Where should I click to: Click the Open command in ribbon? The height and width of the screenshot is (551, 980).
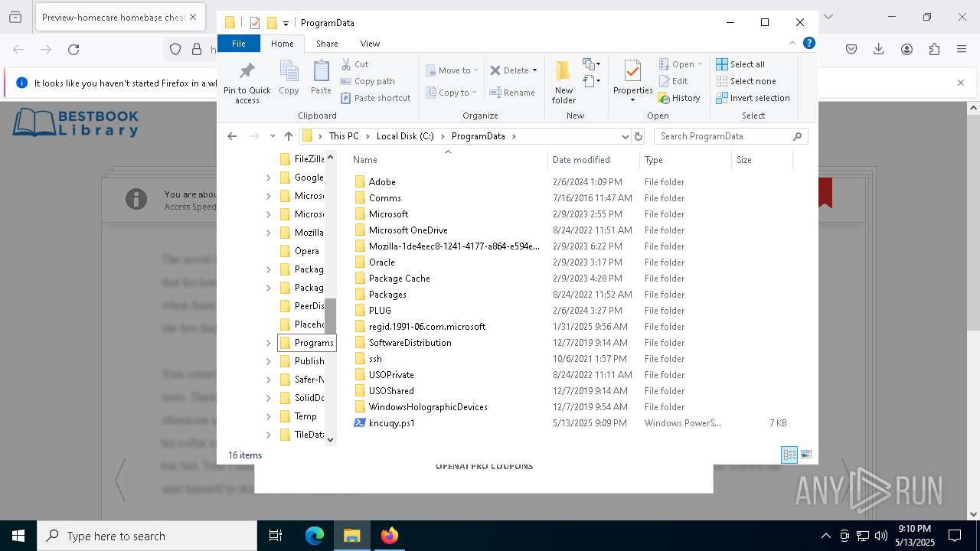[680, 64]
